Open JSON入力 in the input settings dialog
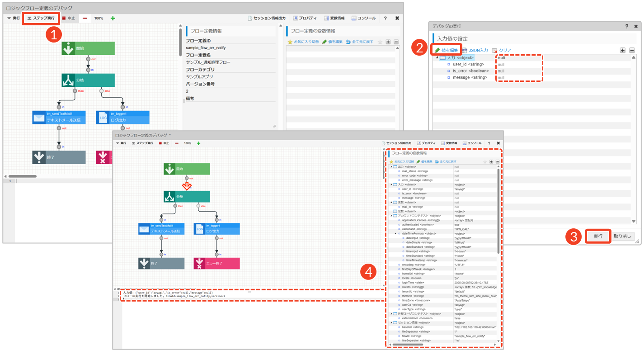Viewport: 644px width, 355px height. tap(475, 50)
